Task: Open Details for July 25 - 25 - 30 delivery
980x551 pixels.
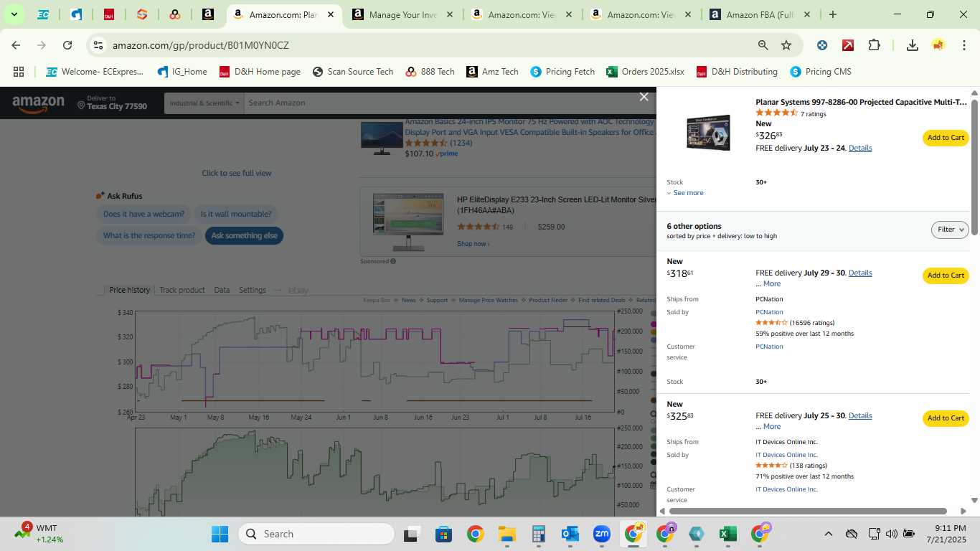Action: pyautogui.click(x=860, y=415)
